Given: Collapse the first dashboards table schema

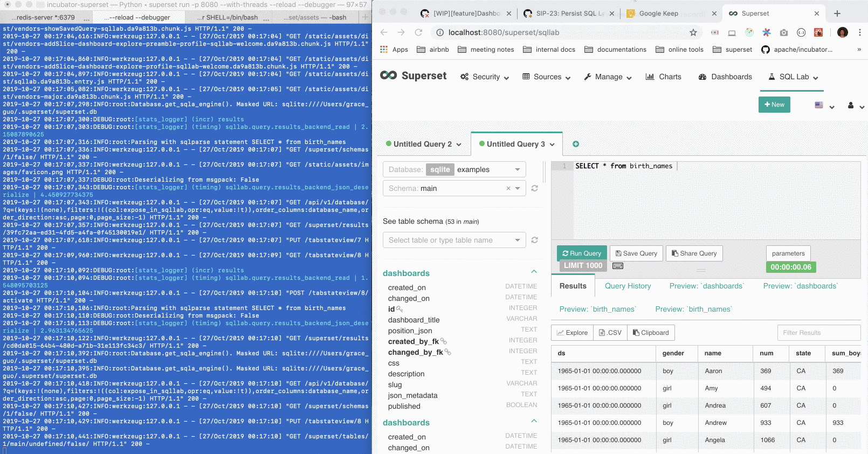Looking at the screenshot, I should tap(534, 272).
